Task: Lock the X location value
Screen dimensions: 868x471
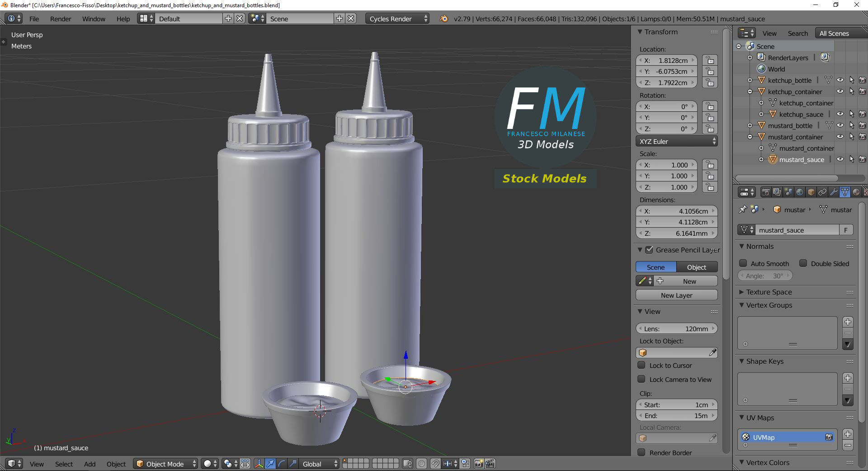Action: (x=710, y=60)
